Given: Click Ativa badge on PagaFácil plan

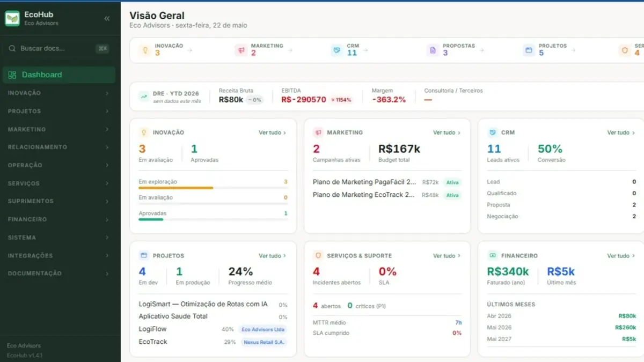Looking at the screenshot, I should coord(452,182).
